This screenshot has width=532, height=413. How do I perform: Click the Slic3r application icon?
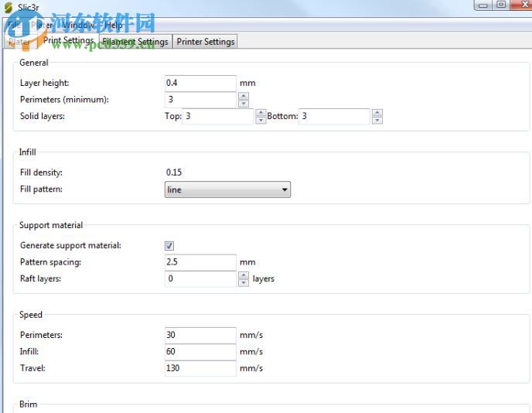click(9, 7)
